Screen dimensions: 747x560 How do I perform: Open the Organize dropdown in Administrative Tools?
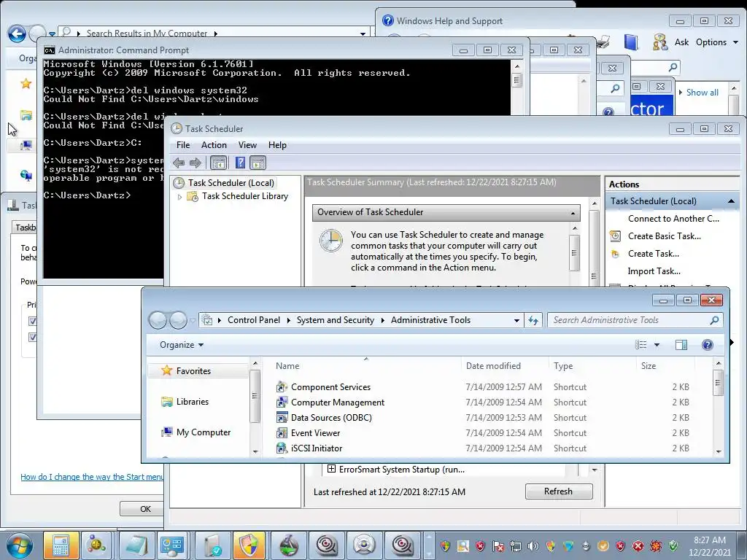[182, 345]
